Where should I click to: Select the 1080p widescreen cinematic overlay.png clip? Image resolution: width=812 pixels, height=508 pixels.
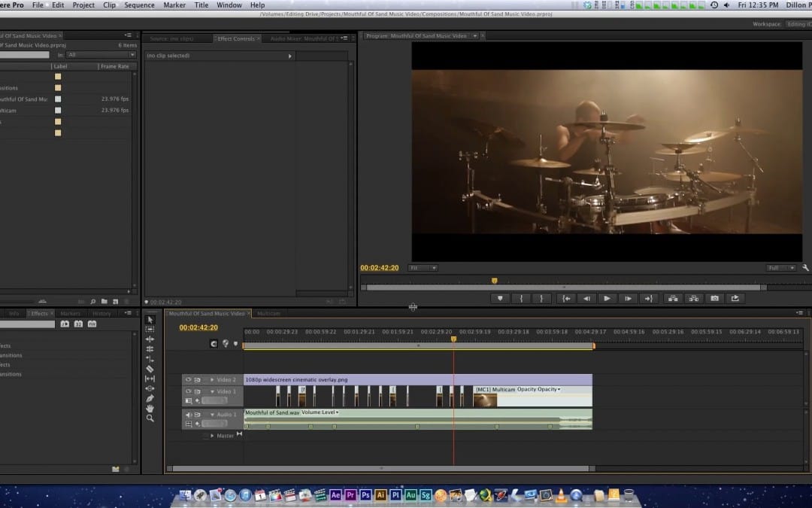point(418,380)
